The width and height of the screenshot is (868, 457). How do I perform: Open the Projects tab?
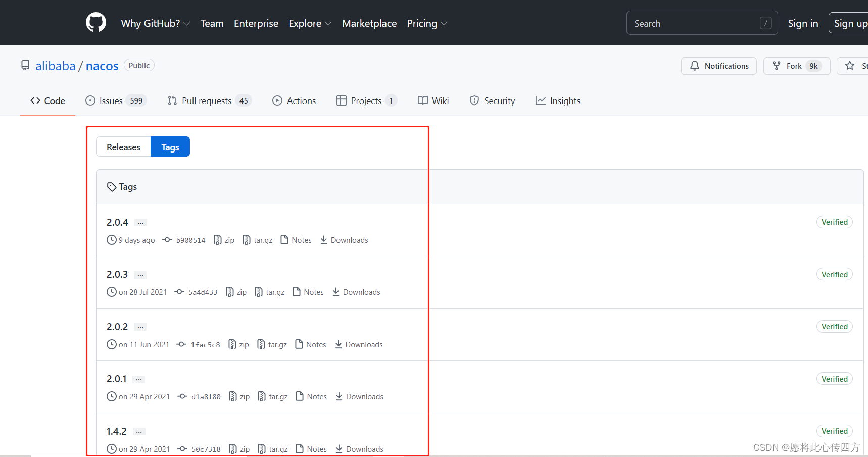(366, 100)
